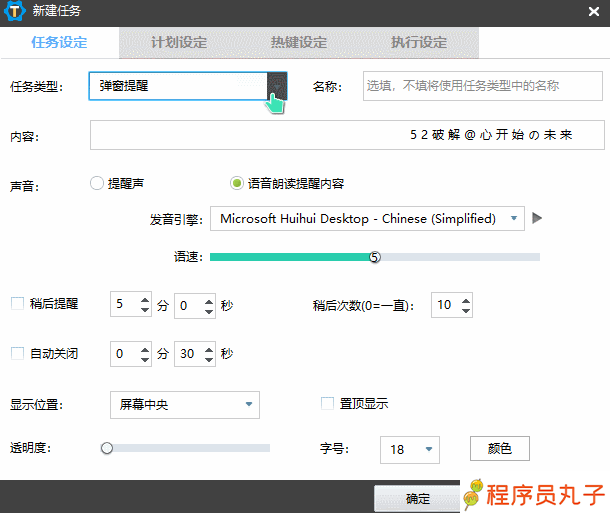Image resolution: width=610 pixels, height=513 pixels.
Task: Enable the 自动关闭 checkbox
Action: coord(18,353)
